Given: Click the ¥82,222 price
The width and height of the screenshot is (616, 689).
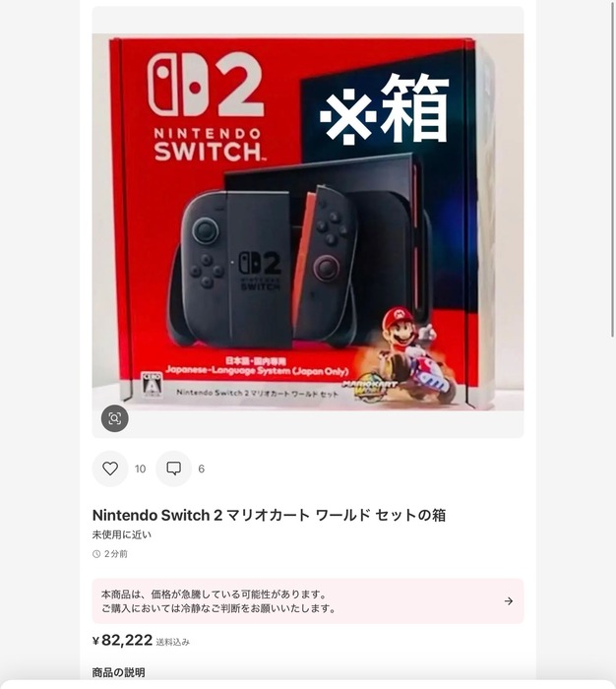Looking at the screenshot, I should [123, 640].
